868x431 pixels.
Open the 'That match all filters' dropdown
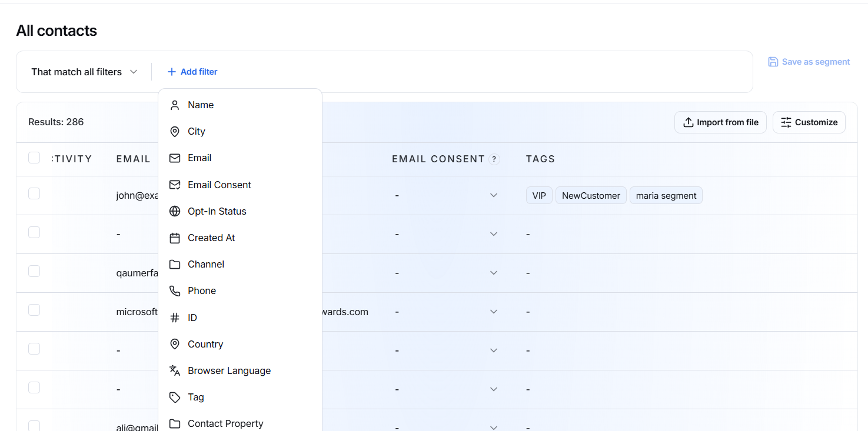point(84,72)
